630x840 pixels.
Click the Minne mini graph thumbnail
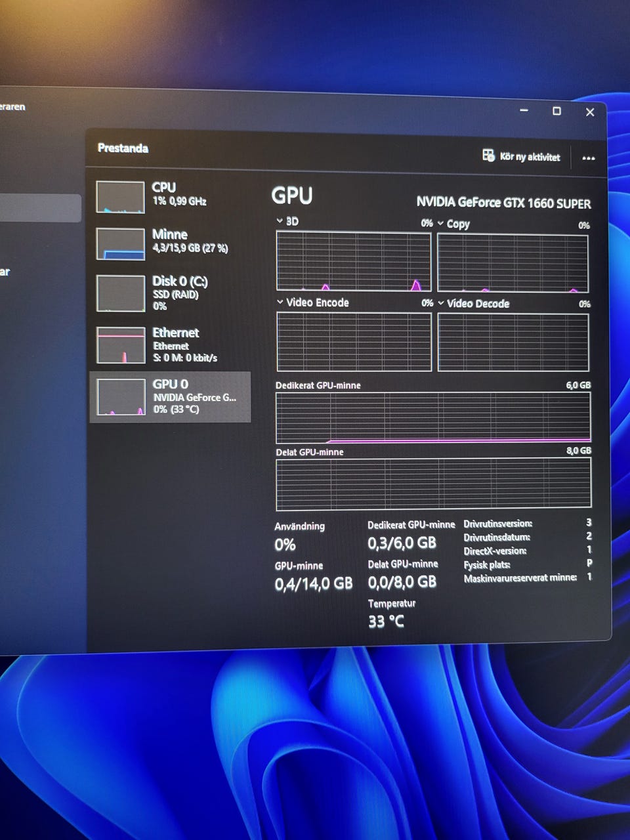click(x=120, y=244)
